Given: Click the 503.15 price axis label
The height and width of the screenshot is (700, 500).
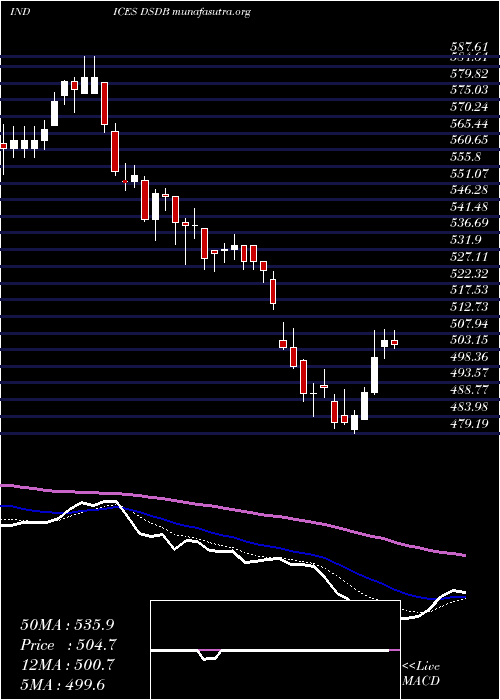Looking at the screenshot, I should [x=469, y=340].
